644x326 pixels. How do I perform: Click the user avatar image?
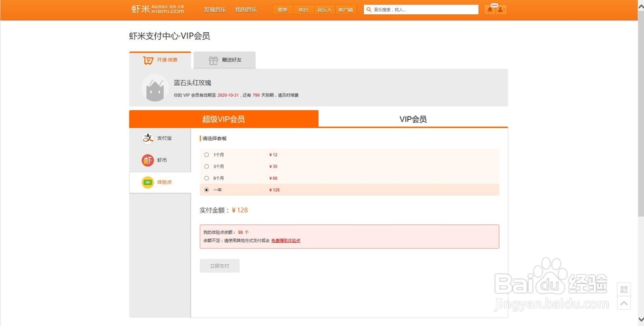[x=155, y=88]
